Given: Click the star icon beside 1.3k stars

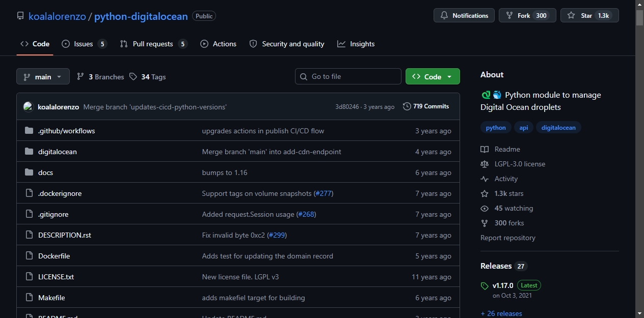Looking at the screenshot, I should (485, 193).
